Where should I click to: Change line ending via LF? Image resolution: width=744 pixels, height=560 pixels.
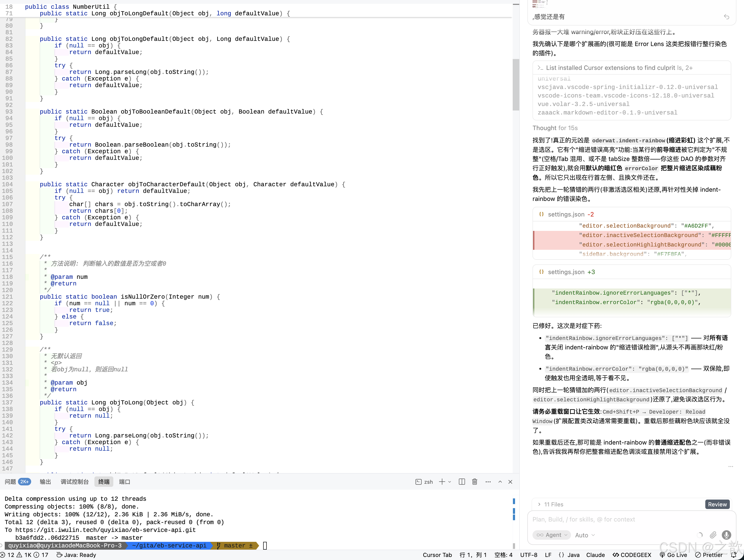point(548,555)
